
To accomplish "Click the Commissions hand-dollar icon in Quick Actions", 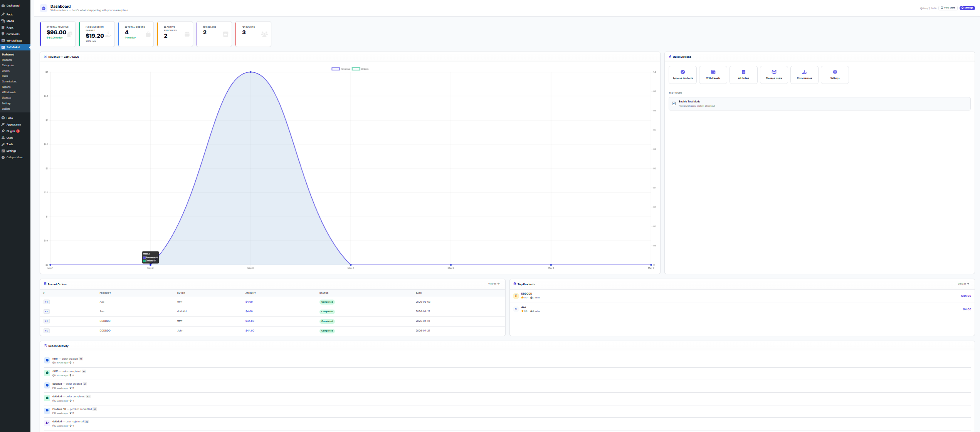I will [804, 72].
